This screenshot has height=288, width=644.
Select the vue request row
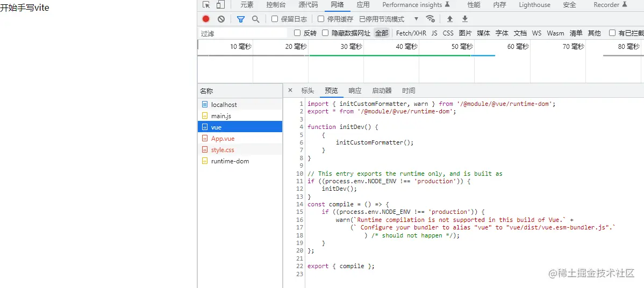pos(240,127)
